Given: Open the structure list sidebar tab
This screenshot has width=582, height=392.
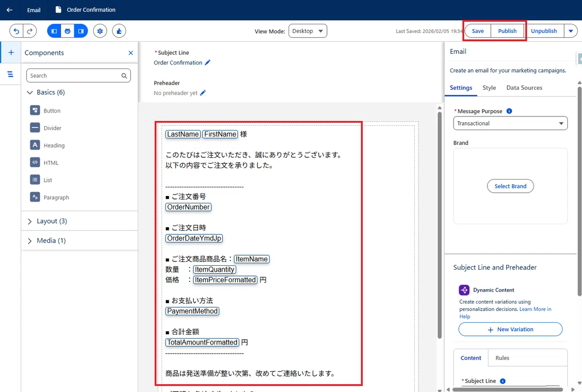Looking at the screenshot, I should (x=11, y=74).
